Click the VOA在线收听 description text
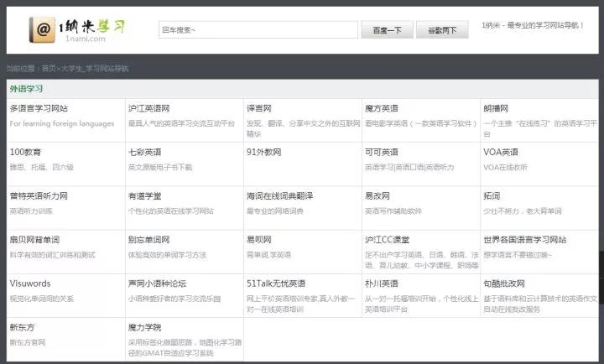 click(x=505, y=167)
